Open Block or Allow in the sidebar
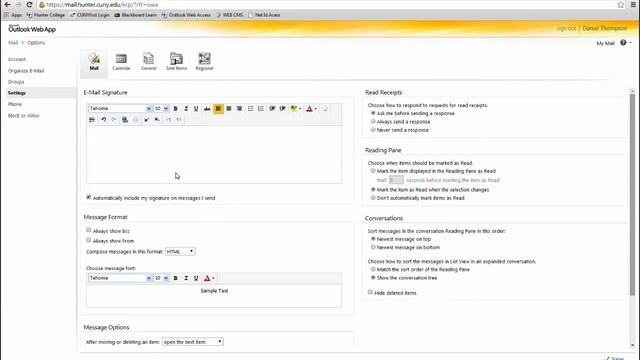The width and height of the screenshot is (640, 360). [24, 116]
